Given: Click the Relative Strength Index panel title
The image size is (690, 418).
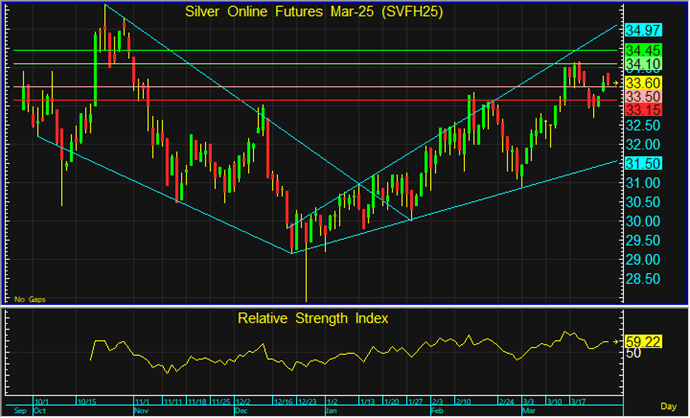Looking at the screenshot, I should [x=312, y=319].
